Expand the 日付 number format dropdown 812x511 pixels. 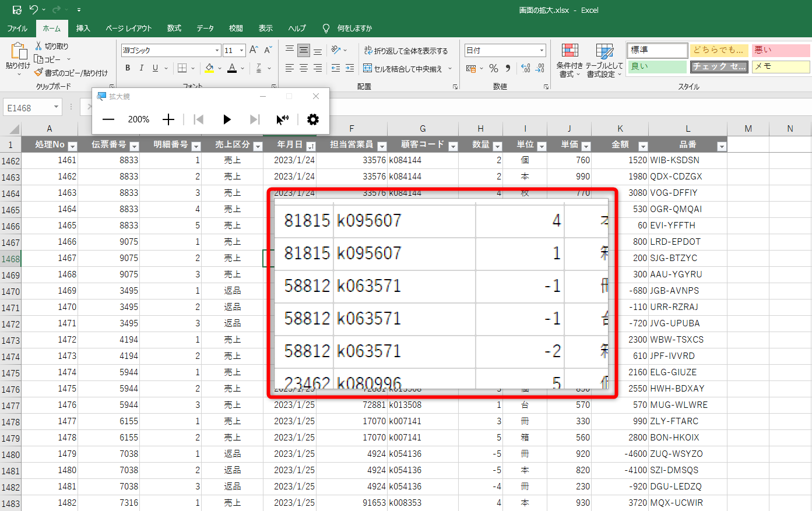tap(542, 51)
